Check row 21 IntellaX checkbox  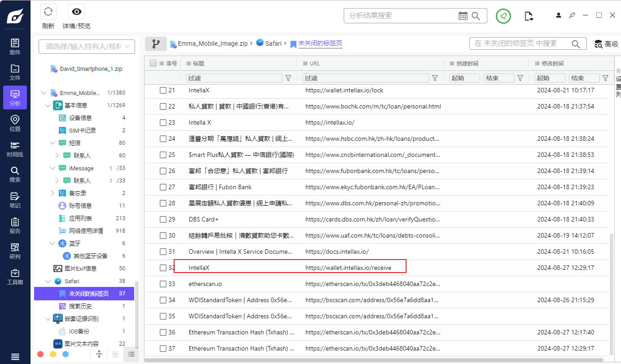click(163, 90)
